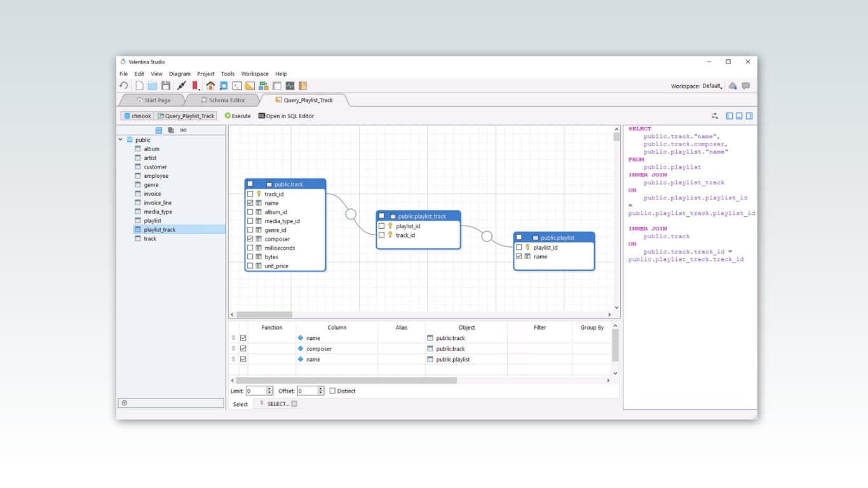The image size is (868, 488).
Task: Check the track_id field in public.track table
Action: tap(250, 194)
